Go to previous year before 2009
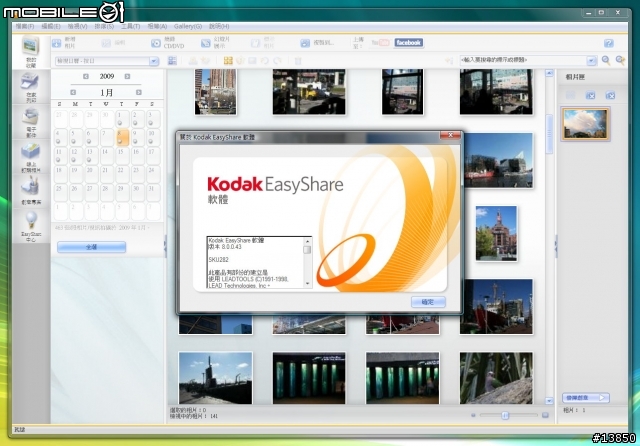 [86, 76]
